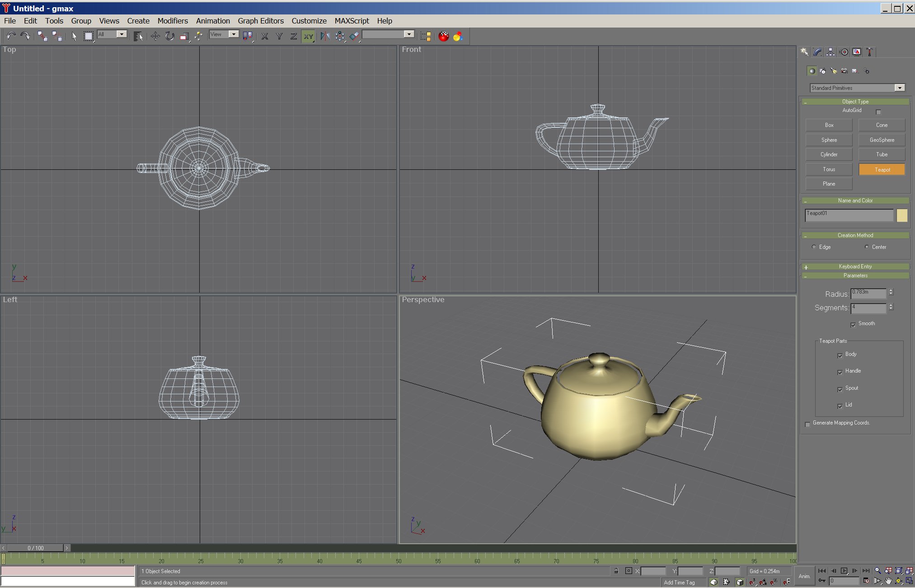Uncheck the Smooth checkbox
Image resolution: width=915 pixels, height=588 pixels.
[853, 325]
